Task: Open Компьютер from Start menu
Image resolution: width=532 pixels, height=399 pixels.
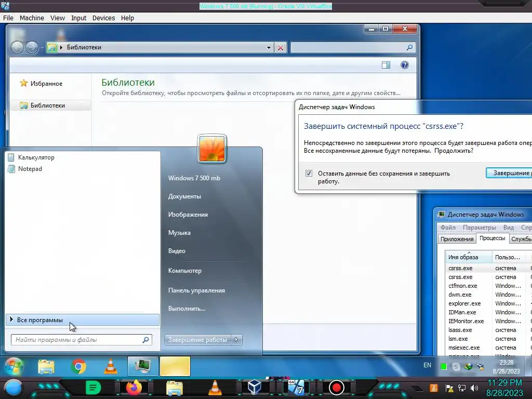Action: (x=185, y=271)
